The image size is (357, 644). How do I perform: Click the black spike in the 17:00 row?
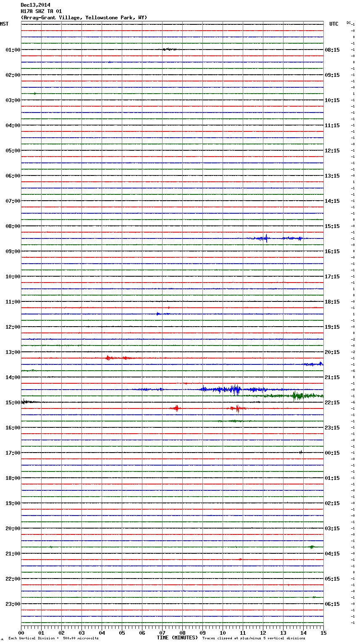(301, 452)
